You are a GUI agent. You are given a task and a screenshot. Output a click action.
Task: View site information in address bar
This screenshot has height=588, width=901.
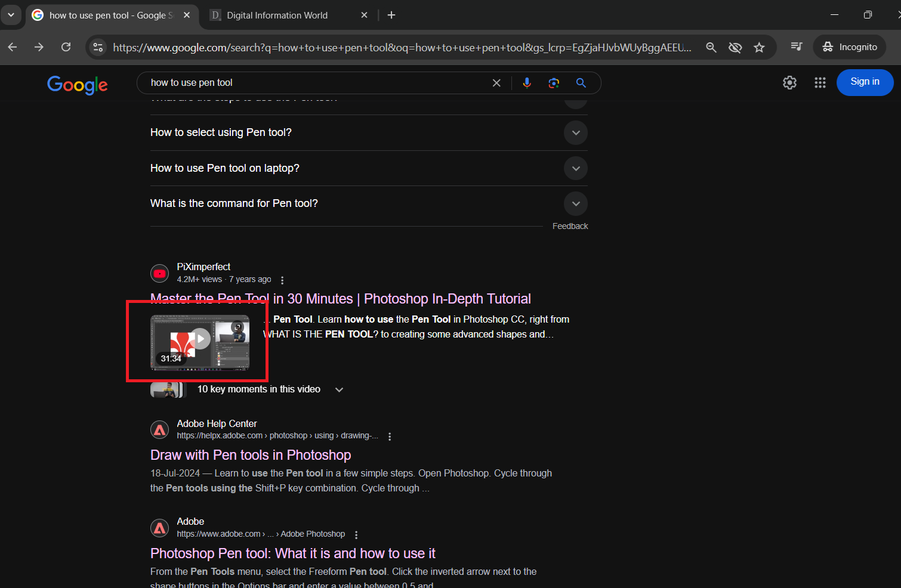pos(98,47)
